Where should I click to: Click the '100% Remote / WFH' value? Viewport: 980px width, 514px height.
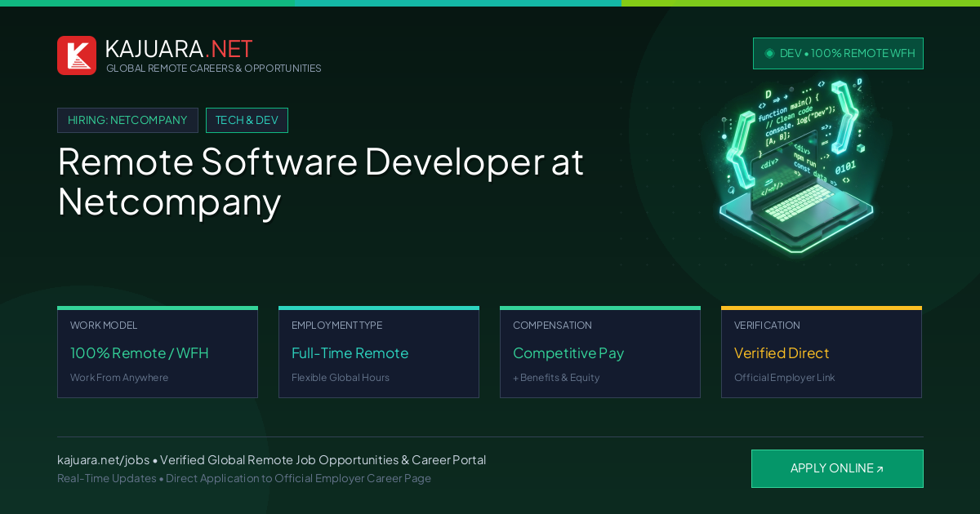point(140,353)
